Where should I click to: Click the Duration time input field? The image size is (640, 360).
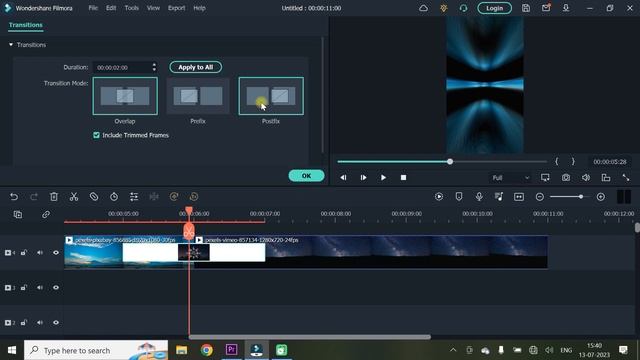pyautogui.click(x=122, y=67)
